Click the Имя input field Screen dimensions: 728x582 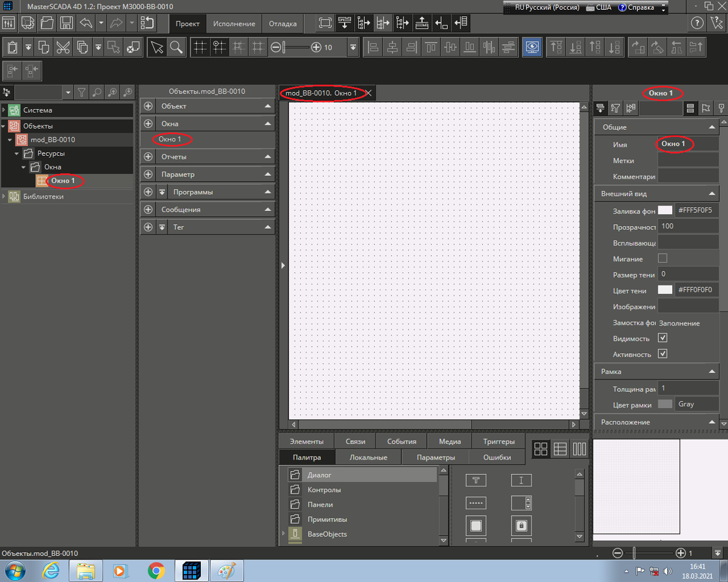[688, 144]
